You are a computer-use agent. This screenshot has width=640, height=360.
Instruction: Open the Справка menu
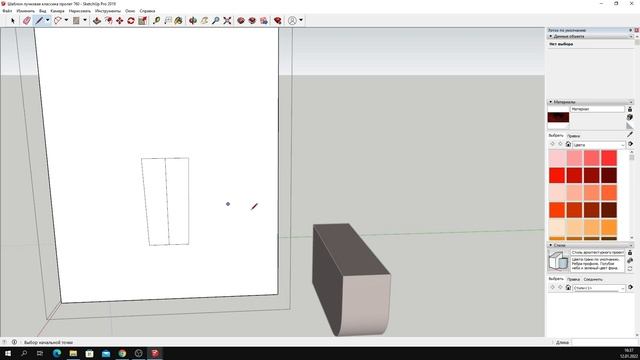tap(147, 11)
